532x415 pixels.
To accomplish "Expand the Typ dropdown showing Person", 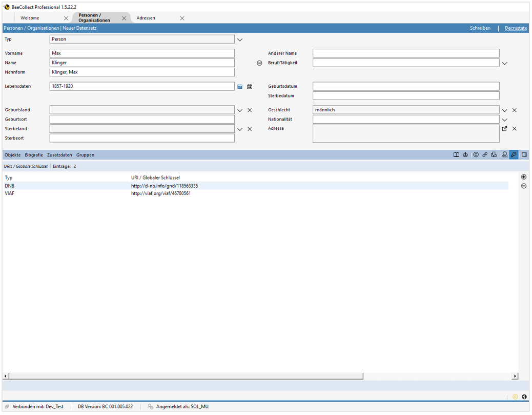I will click(x=240, y=39).
